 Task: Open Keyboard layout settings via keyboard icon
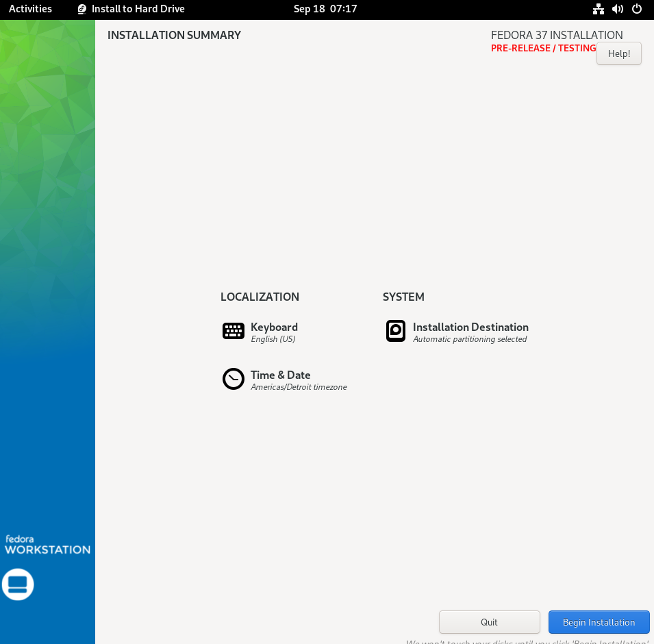click(x=233, y=331)
